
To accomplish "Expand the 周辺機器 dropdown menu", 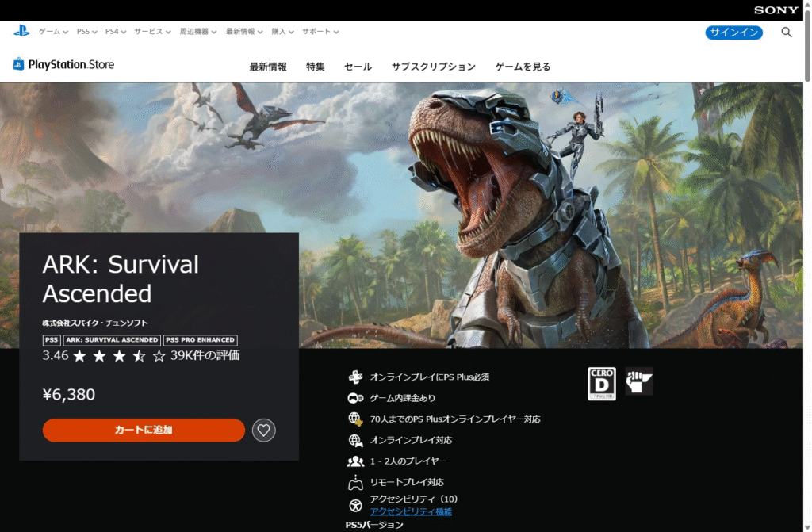I will 198,32.
